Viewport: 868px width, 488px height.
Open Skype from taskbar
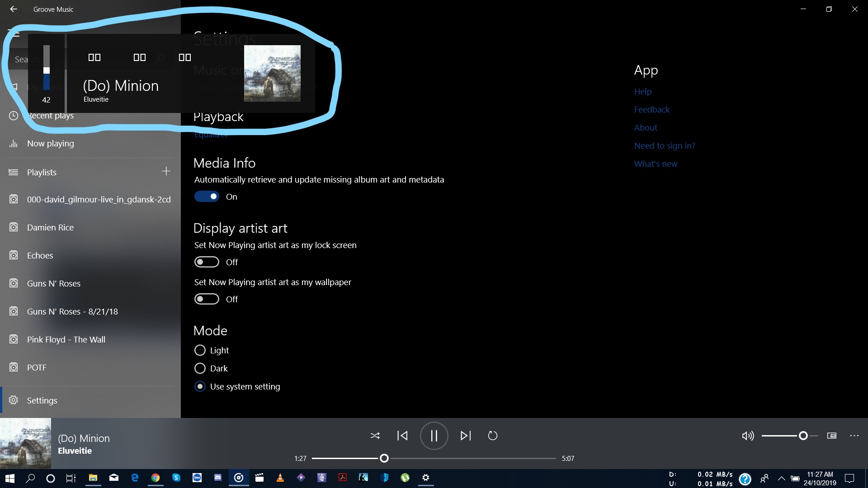(176, 478)
